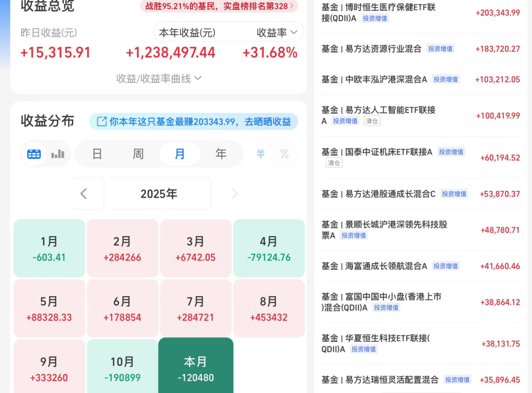Select the 周 tab
This screenshot has height=393, width=532.
pos(138,154)
